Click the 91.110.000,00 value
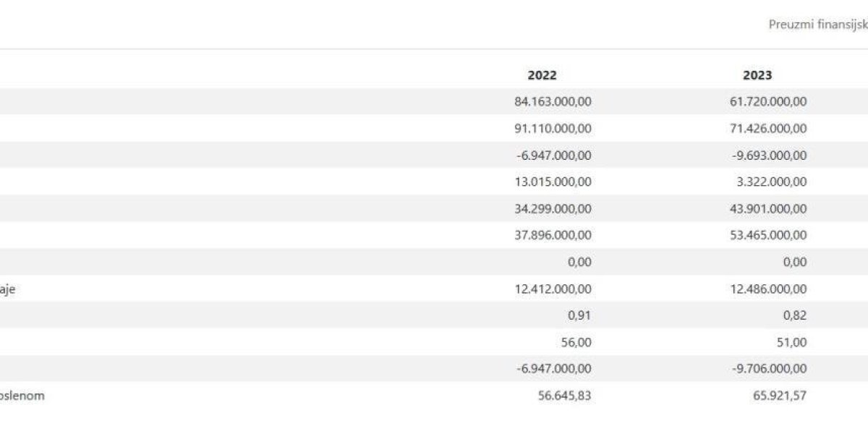The image size is (868, 434). point(553,129)
